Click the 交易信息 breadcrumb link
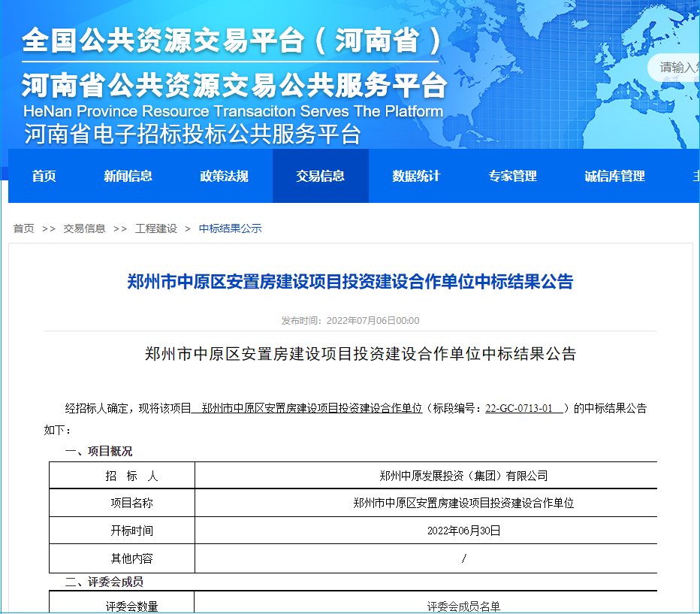 coord(84,228)
